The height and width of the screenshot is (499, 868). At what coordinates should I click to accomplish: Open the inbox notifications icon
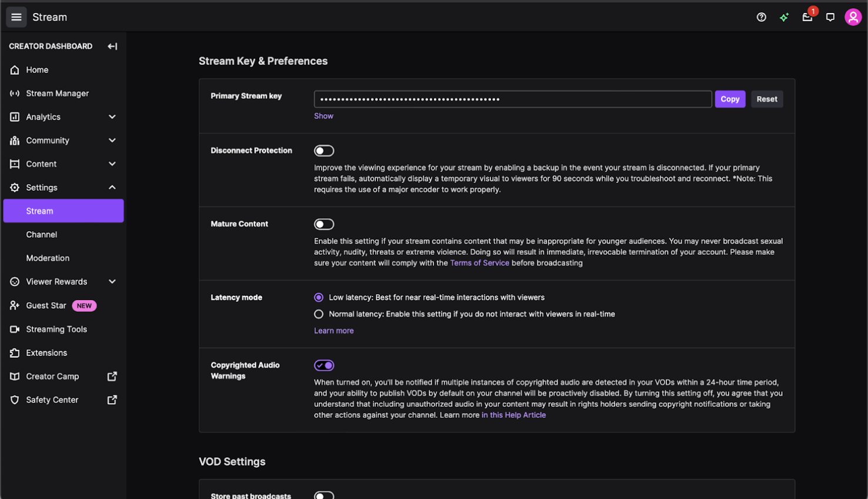[x=807, y=17]
